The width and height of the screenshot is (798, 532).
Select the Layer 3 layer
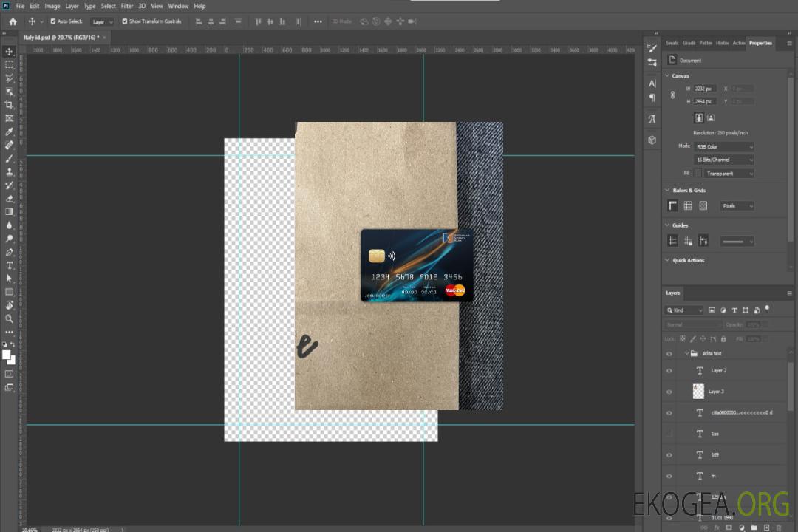pyautogui.click(x=731, y=392)
